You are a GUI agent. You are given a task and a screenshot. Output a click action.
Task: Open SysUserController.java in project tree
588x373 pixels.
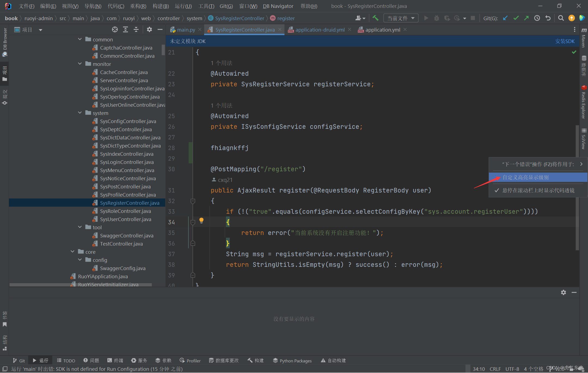[x=125, y=219]
